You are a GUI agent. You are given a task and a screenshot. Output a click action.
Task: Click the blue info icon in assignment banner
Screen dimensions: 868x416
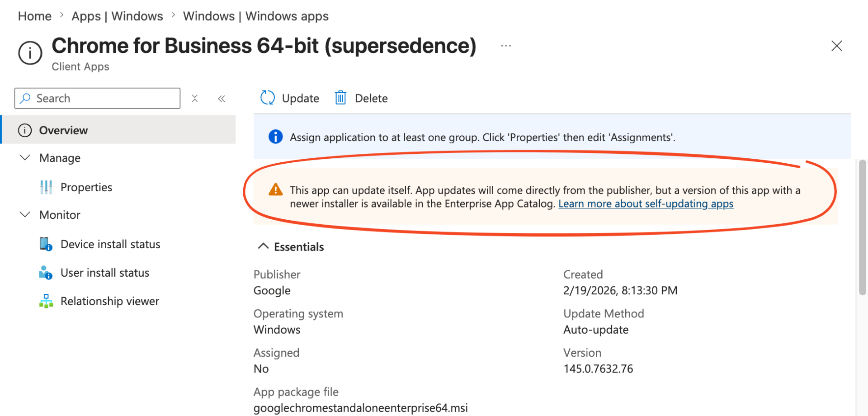click(x=275, y=137)
